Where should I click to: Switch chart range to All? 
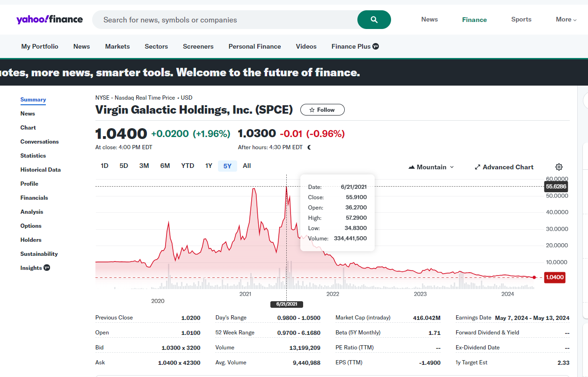pos(247,166)
